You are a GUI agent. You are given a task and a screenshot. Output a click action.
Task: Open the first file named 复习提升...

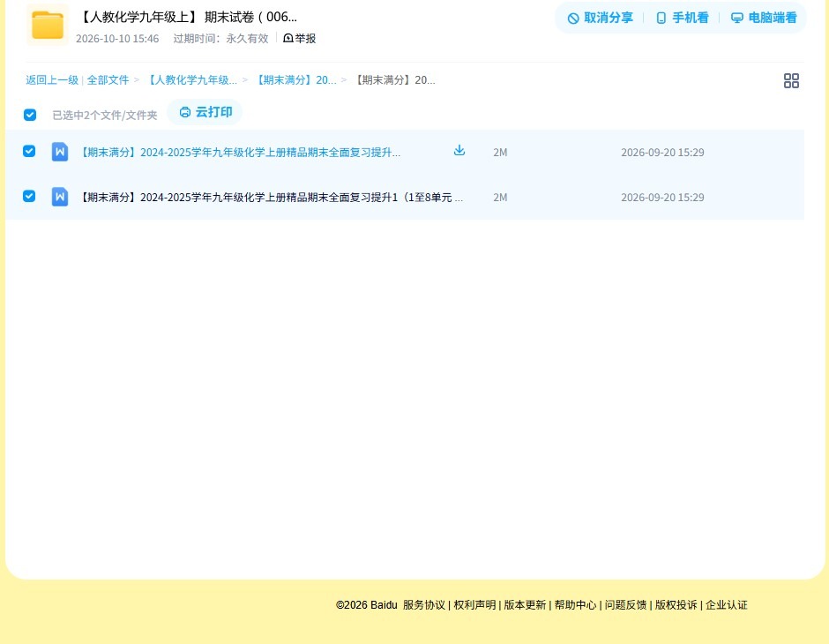241,153
